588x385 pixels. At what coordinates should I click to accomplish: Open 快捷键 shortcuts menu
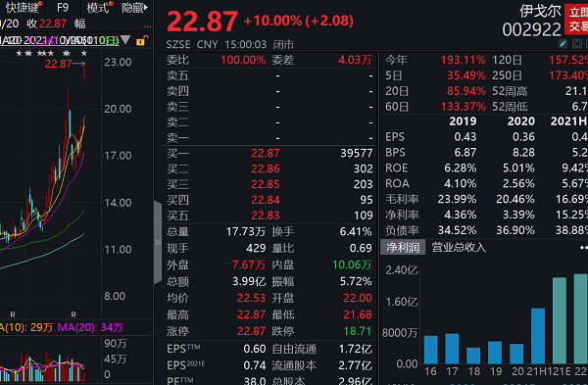pyautogui.click(x=24, y=8)
